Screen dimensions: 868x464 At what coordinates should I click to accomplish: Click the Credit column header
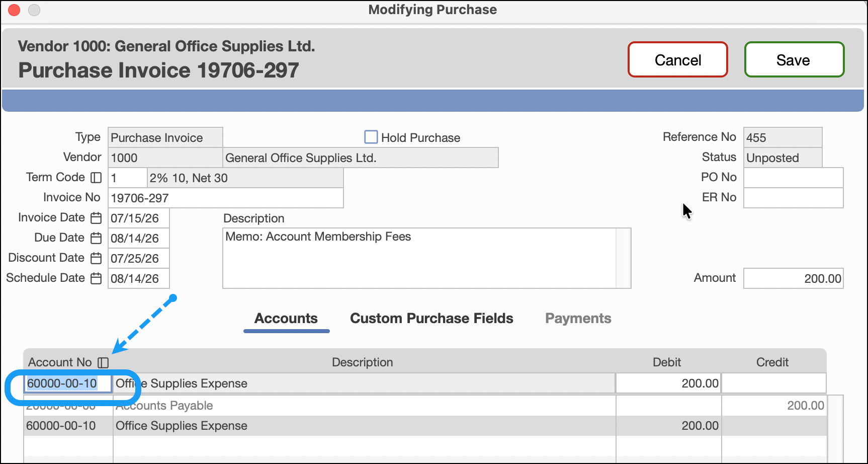point(772,362)
